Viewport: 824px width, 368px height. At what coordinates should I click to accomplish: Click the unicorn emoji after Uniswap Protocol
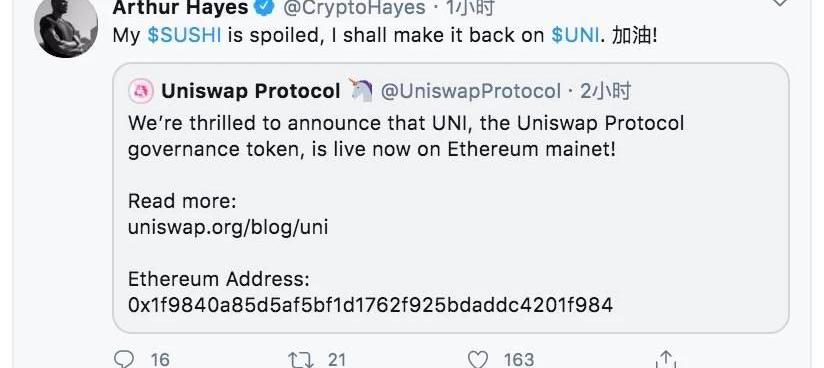click(x=360, y=90)
